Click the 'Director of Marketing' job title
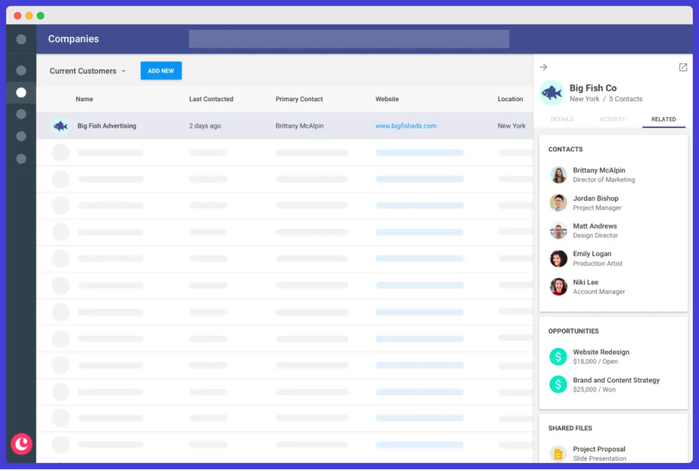The height and width of the screenshot is (471, 699). click(x=604, y=180)
